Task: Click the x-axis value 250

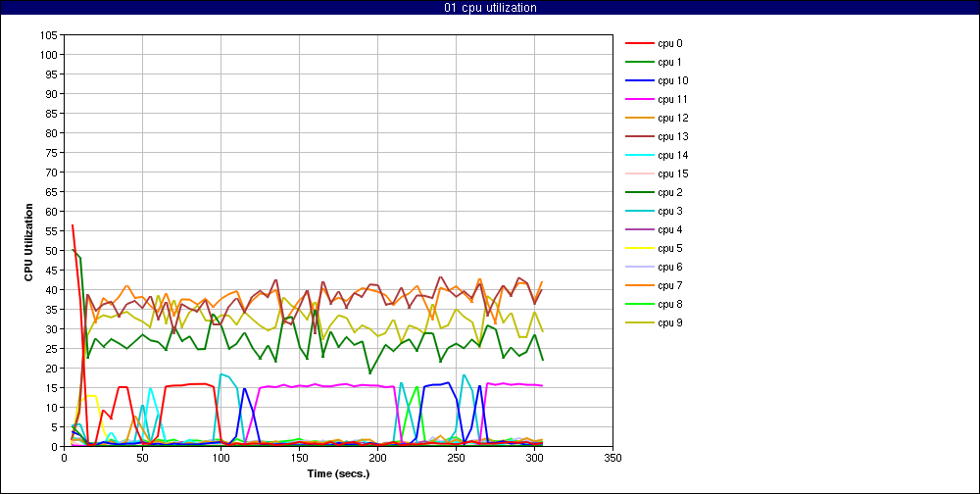Action: click(456, 457)
